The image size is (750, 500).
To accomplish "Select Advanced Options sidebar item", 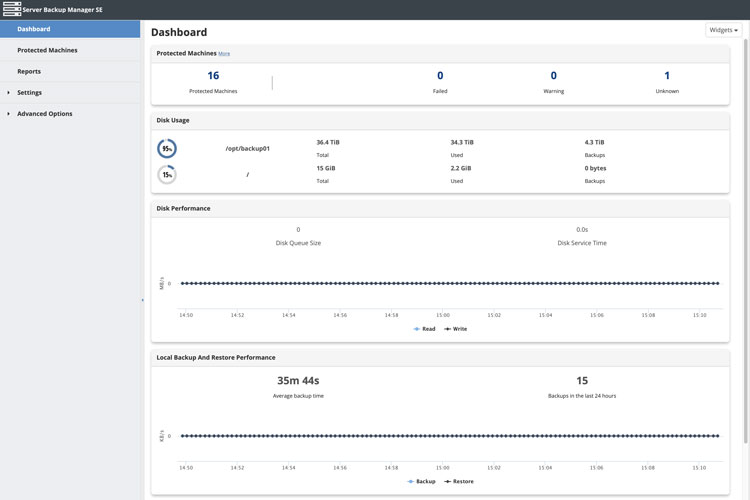I will click(70, 113).
